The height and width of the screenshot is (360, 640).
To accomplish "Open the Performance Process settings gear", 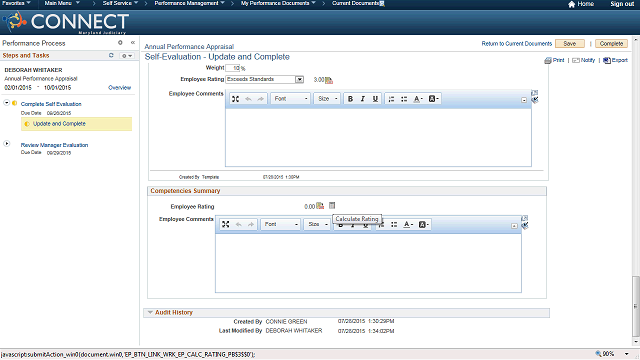I will click(120, 42).
